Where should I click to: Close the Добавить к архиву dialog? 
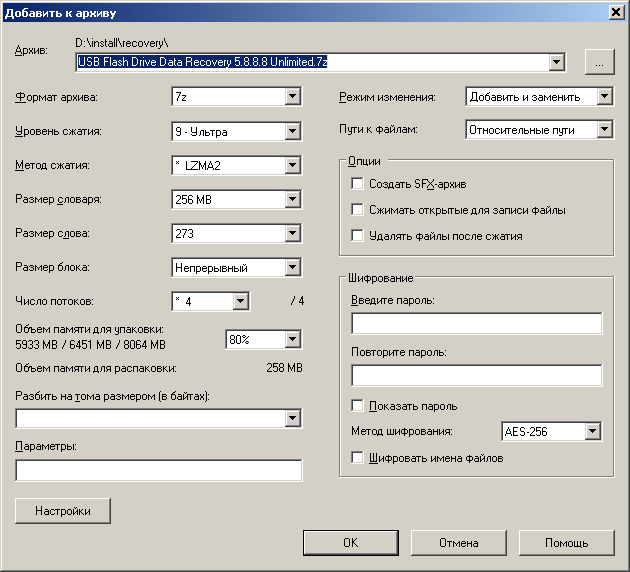coord(616,12)
